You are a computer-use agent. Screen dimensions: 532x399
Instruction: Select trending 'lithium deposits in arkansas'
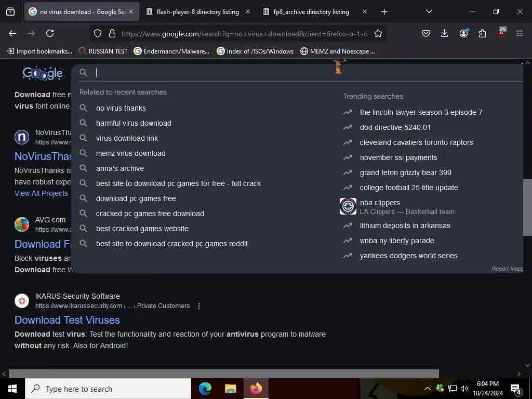point(405,225)
